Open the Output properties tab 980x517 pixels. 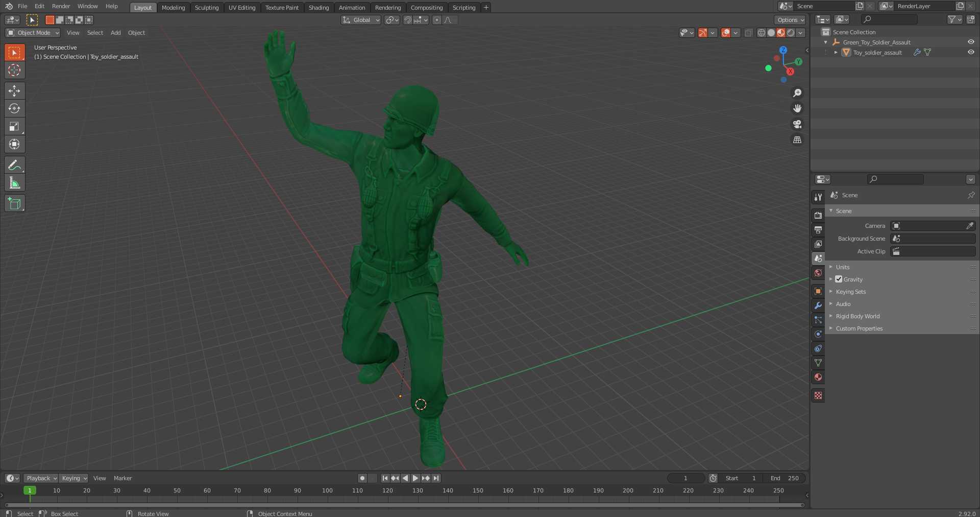pos(818,230)
